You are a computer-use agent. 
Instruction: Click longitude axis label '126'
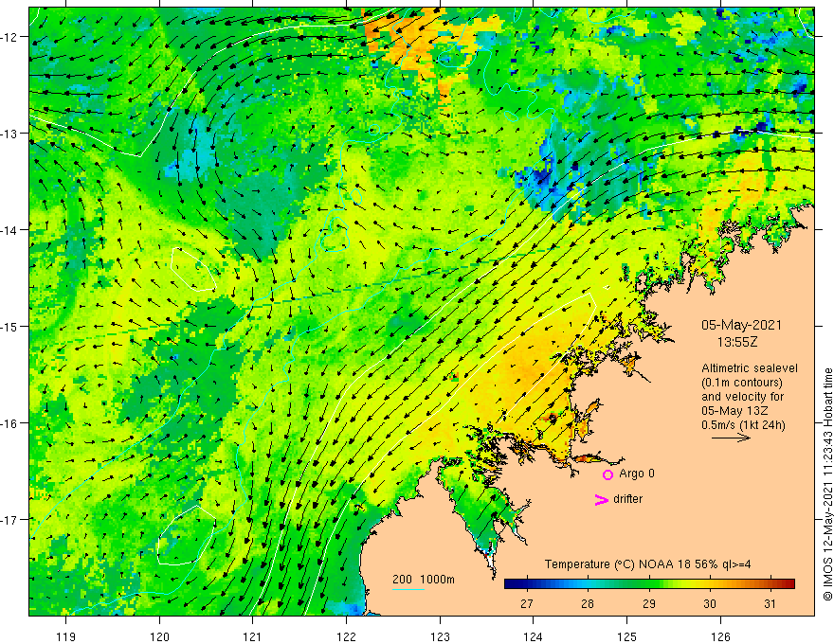tap(720, 636)
